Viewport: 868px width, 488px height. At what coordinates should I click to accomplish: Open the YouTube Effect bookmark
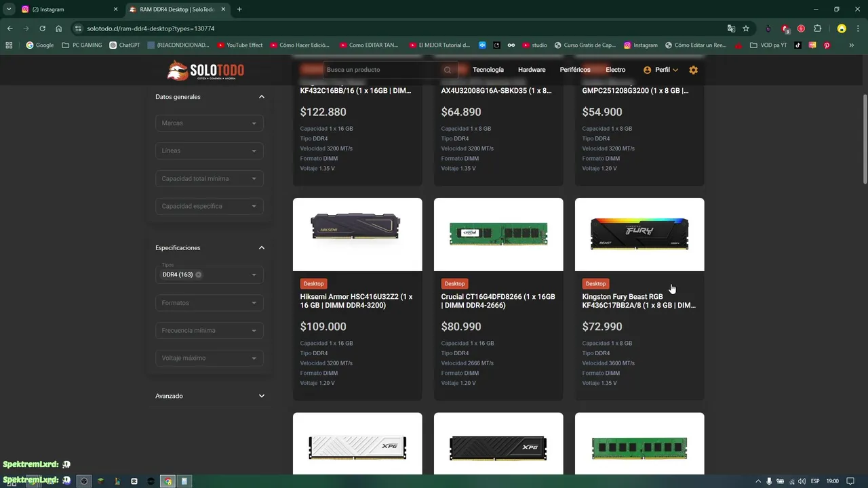[240, 45]
